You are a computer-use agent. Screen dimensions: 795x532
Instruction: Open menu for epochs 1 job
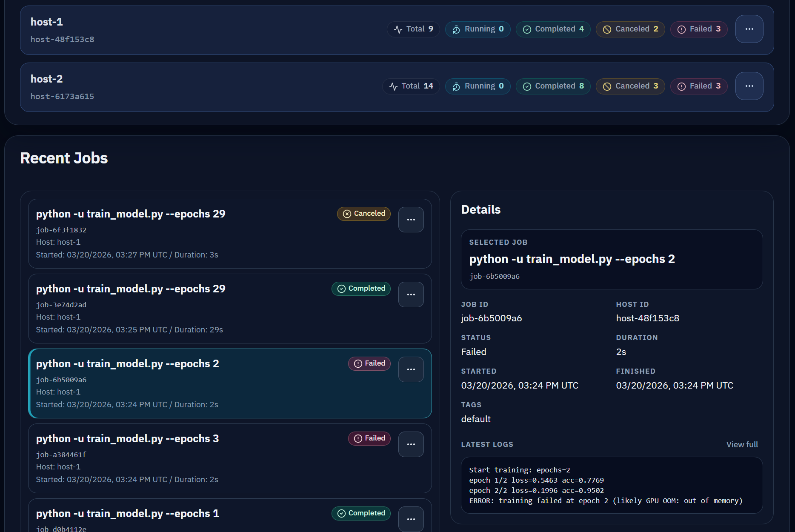pos(411,519)
